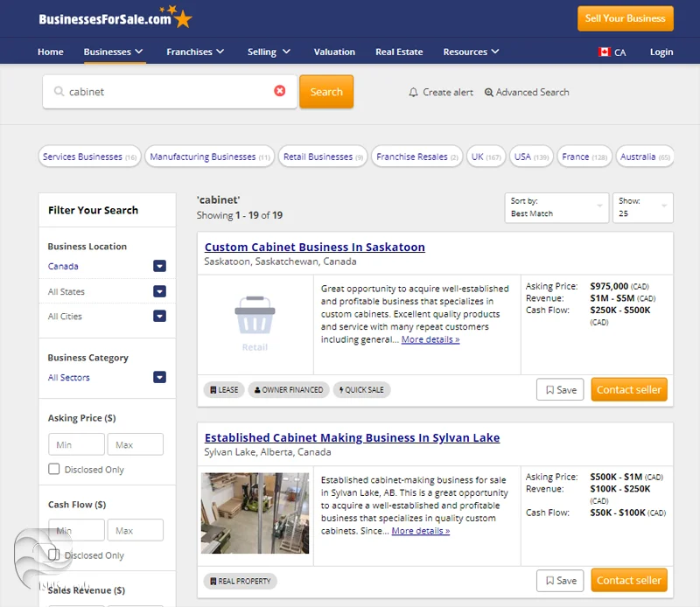
Task: Enable Disclosed Only for Asking Price
Action: (54, 470)
